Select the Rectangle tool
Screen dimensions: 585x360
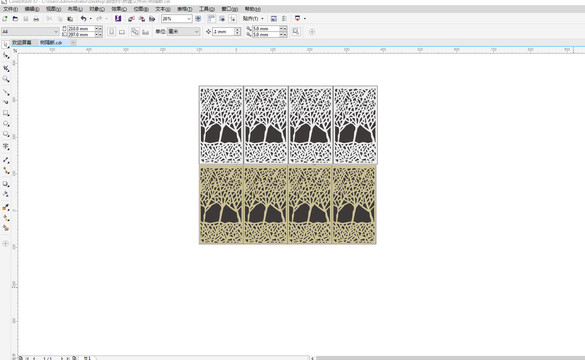(x=6, y=113)
